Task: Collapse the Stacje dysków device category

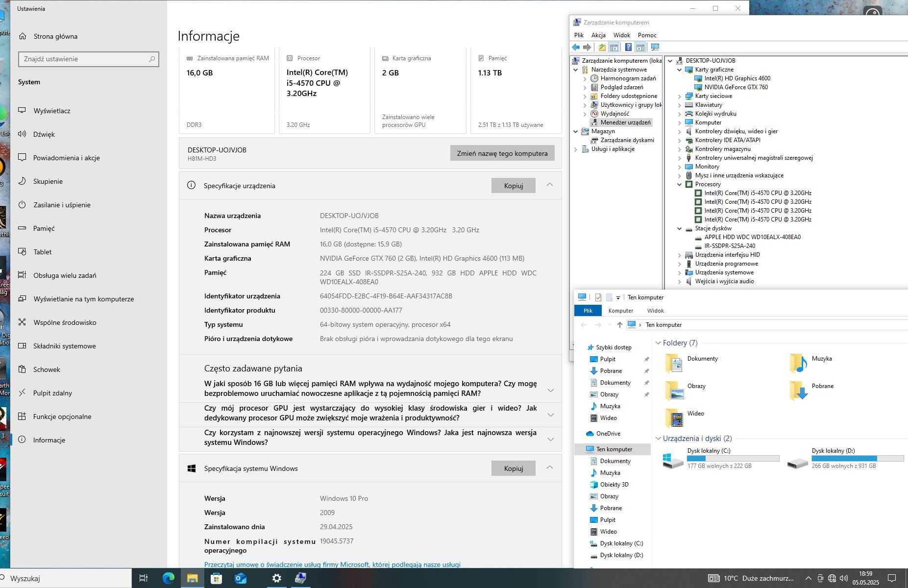Action: tap(679, 228)
